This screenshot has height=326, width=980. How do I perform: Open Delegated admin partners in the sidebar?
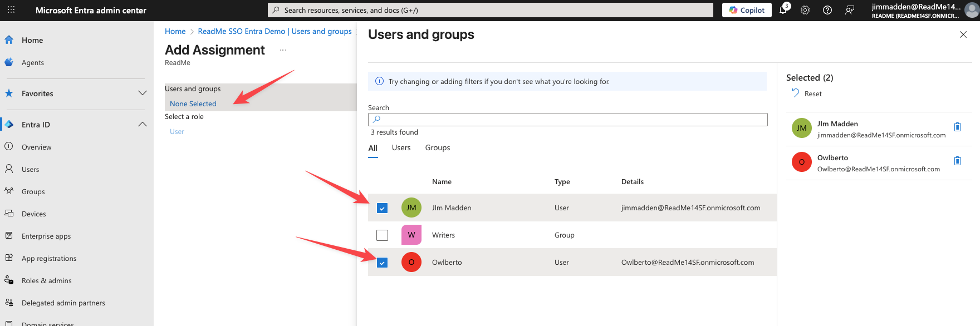click(x=63, y=303)
